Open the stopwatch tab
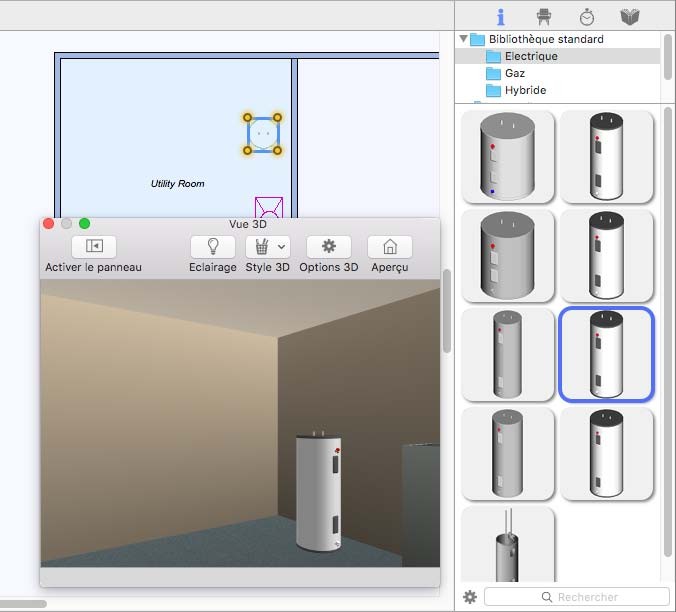This screenshot has width=676, height=612. coord(587,17)
